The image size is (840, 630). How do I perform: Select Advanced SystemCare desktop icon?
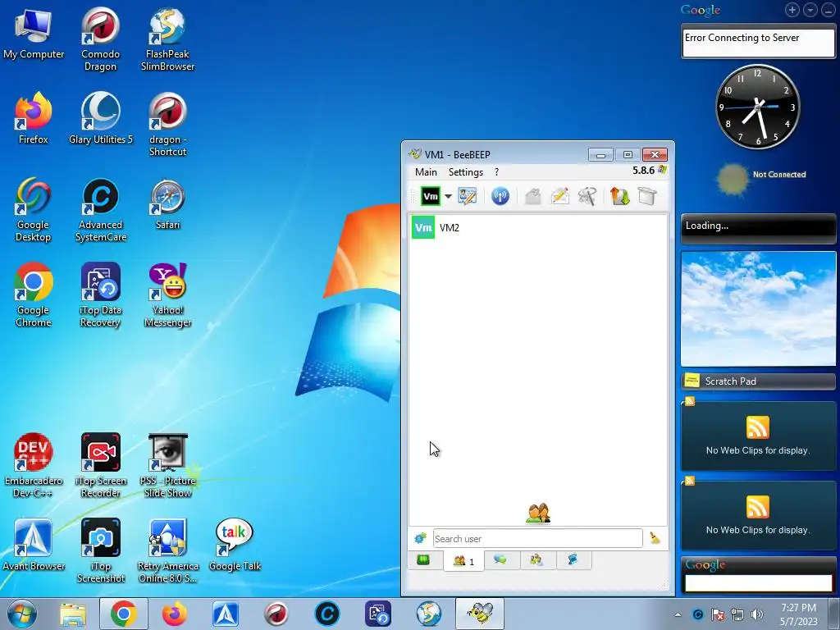tap(101, 209)
